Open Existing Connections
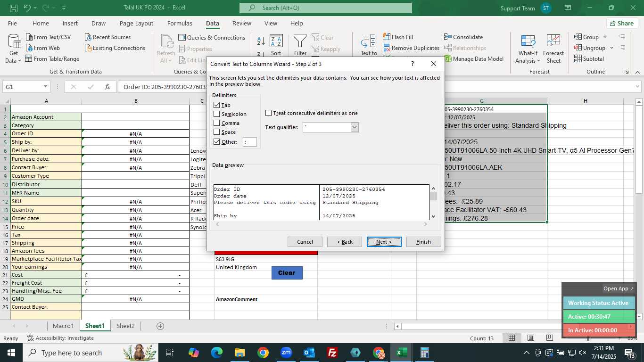This screenshot has width=644, height=362. click(115, 48)
